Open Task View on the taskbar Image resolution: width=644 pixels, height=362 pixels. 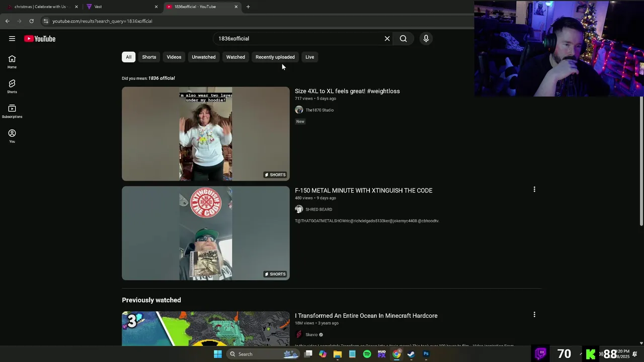308,354
